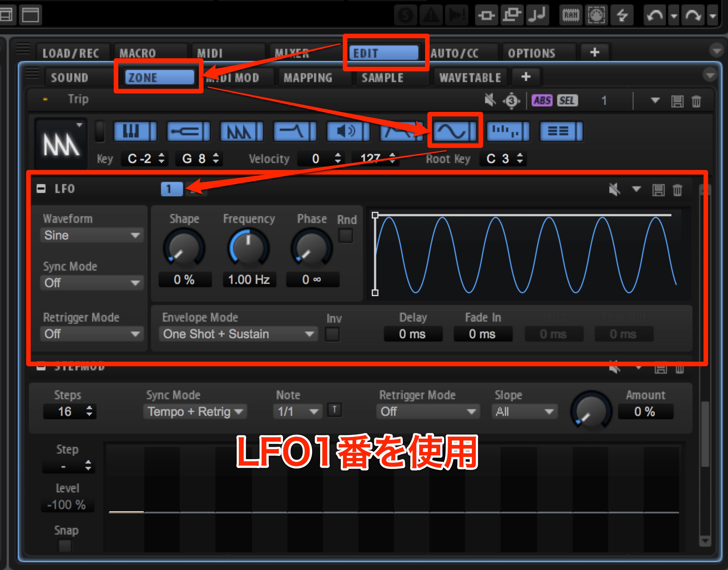
Task: Enable the Snap checkbox
Action: click(x=65, y=546)
